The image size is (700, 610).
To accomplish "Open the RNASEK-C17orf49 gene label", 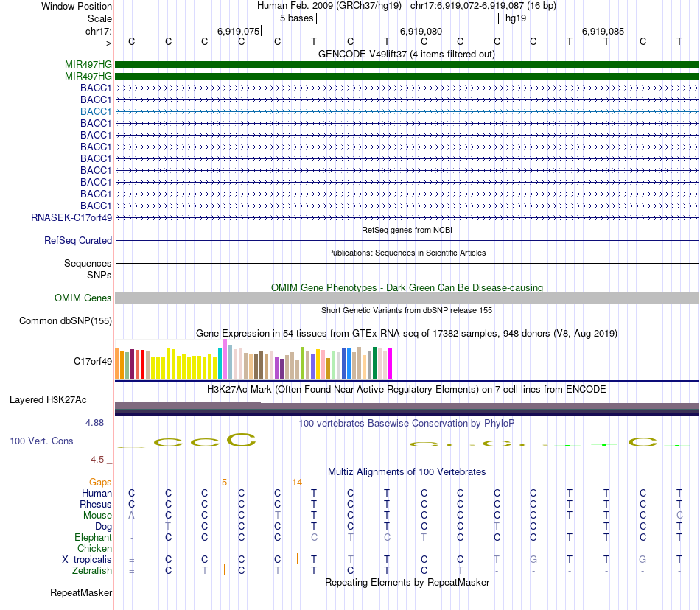I will pos(71,218).
